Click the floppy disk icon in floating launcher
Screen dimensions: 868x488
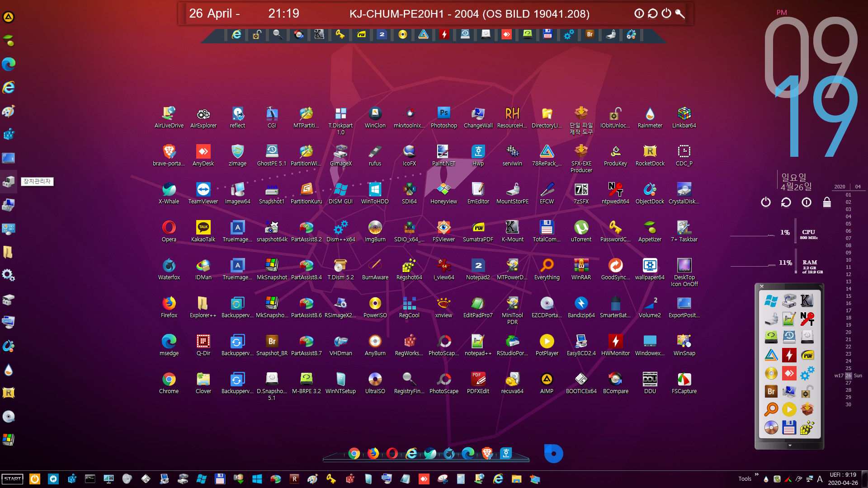pos(789,427)
